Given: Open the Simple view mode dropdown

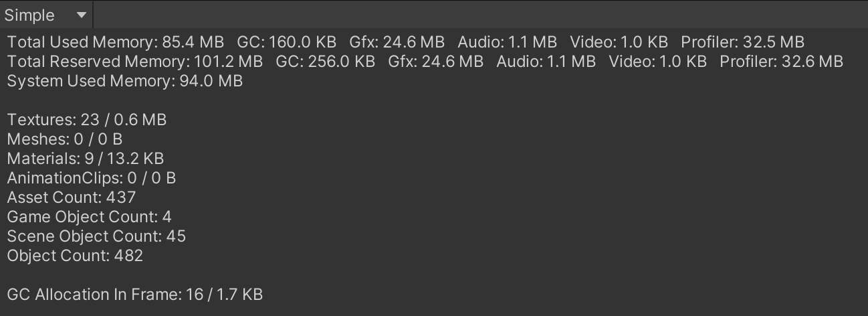Looking at the screenshot, I should pos(45,15).
